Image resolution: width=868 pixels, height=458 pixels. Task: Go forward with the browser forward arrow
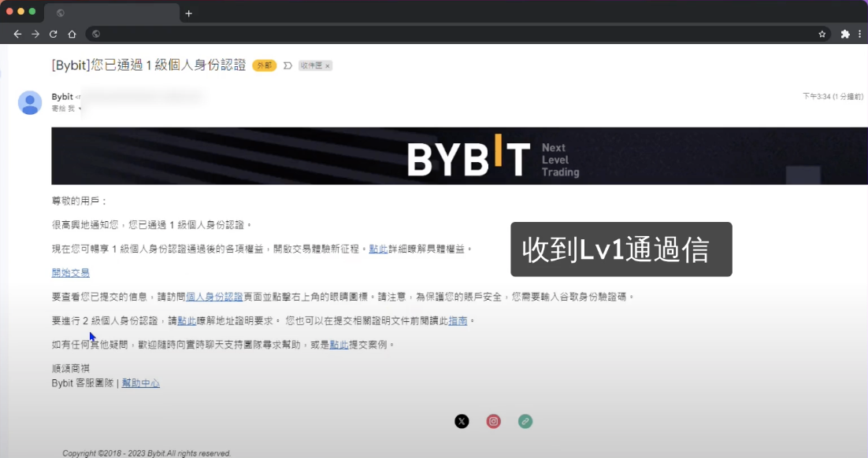pos(35,35)
